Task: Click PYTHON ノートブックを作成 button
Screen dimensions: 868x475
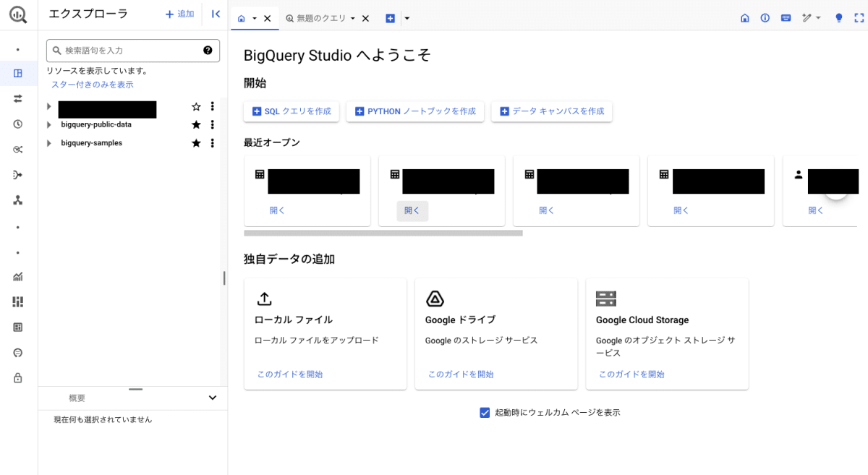Action: click(x=415, y=111)
